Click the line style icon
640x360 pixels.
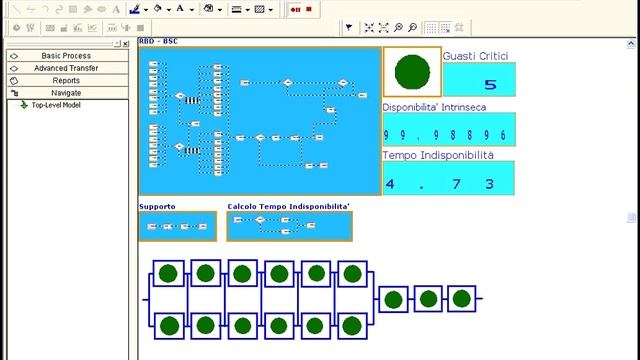pyautogui.click(x=236, y=9)
